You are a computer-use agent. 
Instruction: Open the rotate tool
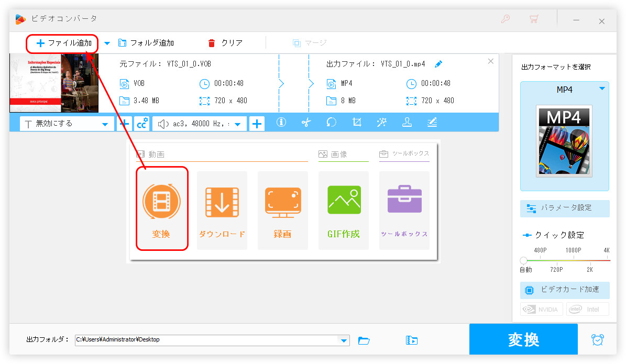(x=332, y=122)
